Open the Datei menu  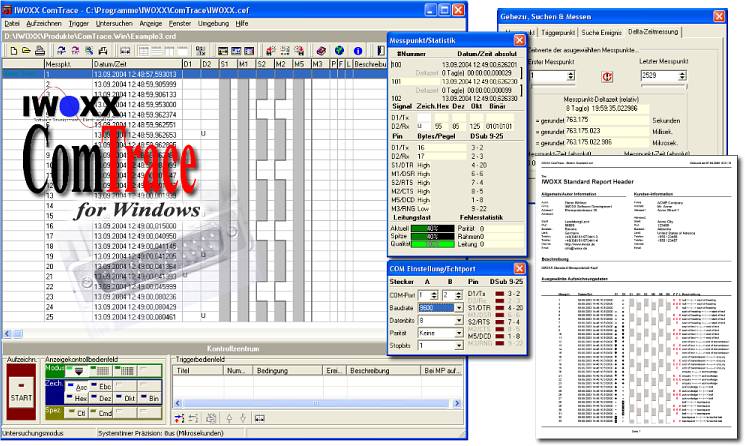tap(12, 23)
